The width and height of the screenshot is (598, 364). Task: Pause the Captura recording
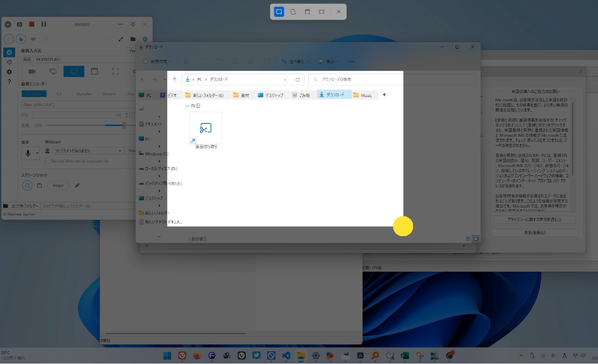click(x=44, y=24)
